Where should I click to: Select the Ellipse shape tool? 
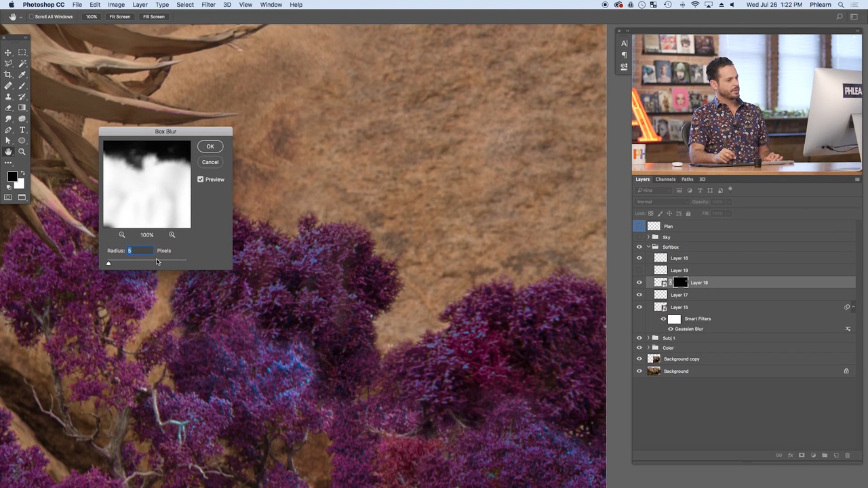click(22, 141)
